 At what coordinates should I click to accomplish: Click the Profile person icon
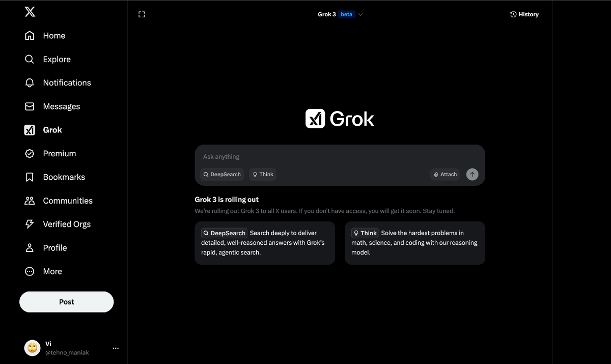tap(30, 248)
